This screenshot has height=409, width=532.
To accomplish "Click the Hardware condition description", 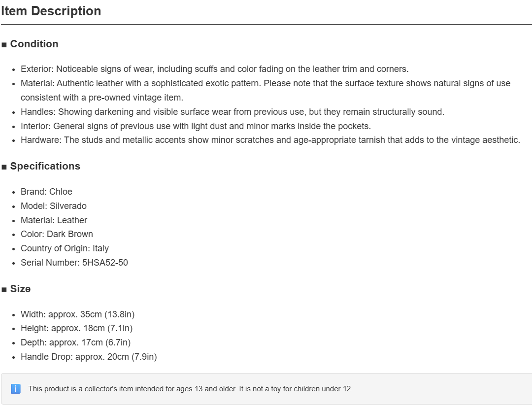I will click(270, 140).
